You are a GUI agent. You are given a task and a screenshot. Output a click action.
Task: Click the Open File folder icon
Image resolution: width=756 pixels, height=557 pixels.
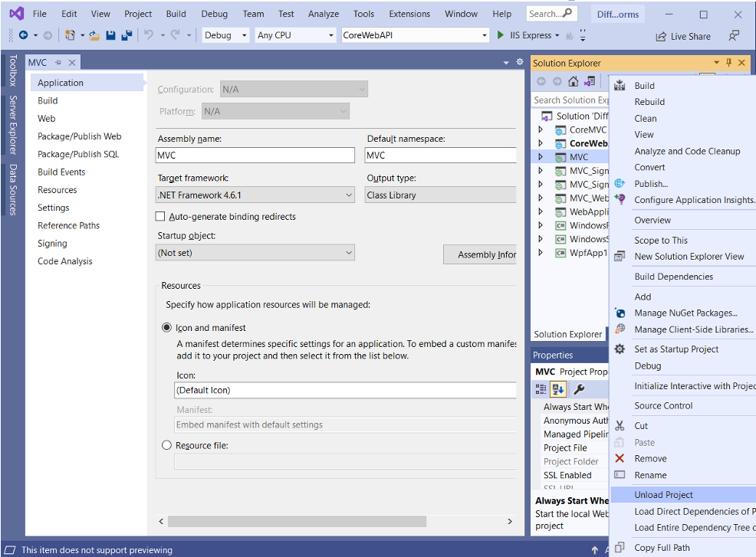[x=94, y=35]
